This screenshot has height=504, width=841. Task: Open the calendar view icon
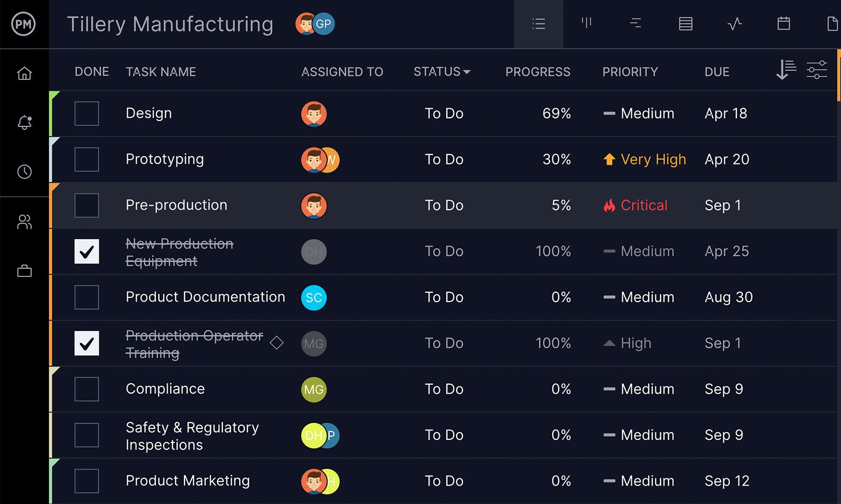(x=783, y=23)
